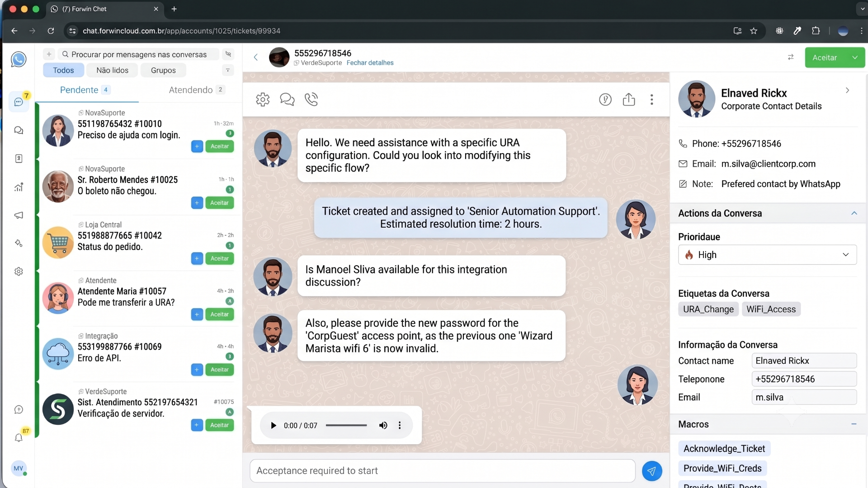Open the conversations inbox sidebar icon
Screen dimensions: 868x488
pyautogui.click(x=19, y=102)
